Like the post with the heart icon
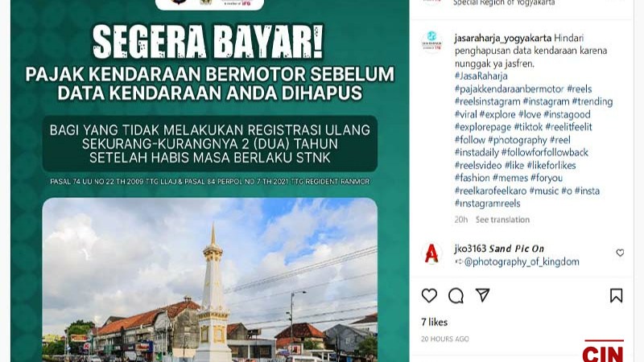644x362 pixels. pos(429,295)
